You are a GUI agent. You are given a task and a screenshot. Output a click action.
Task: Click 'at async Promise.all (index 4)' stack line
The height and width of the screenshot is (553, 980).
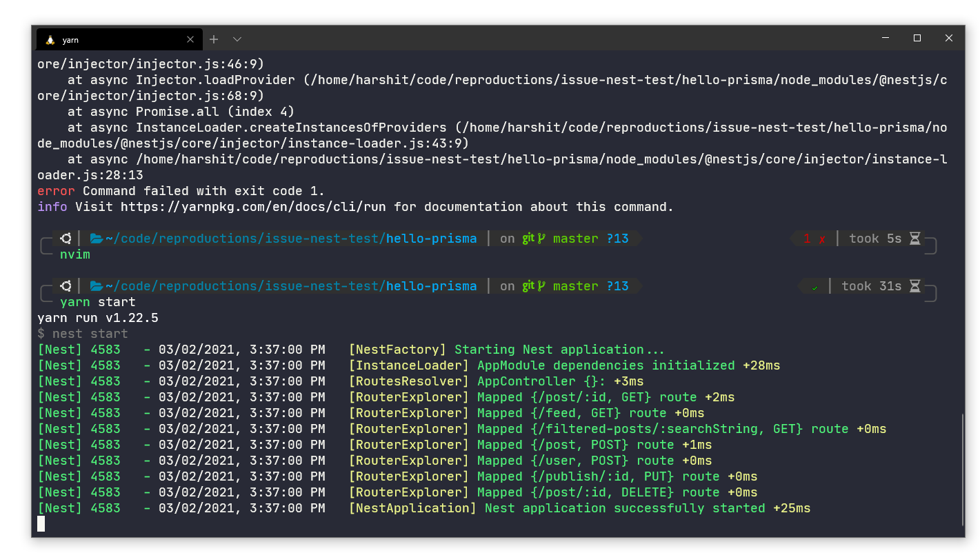coord(181,112)
